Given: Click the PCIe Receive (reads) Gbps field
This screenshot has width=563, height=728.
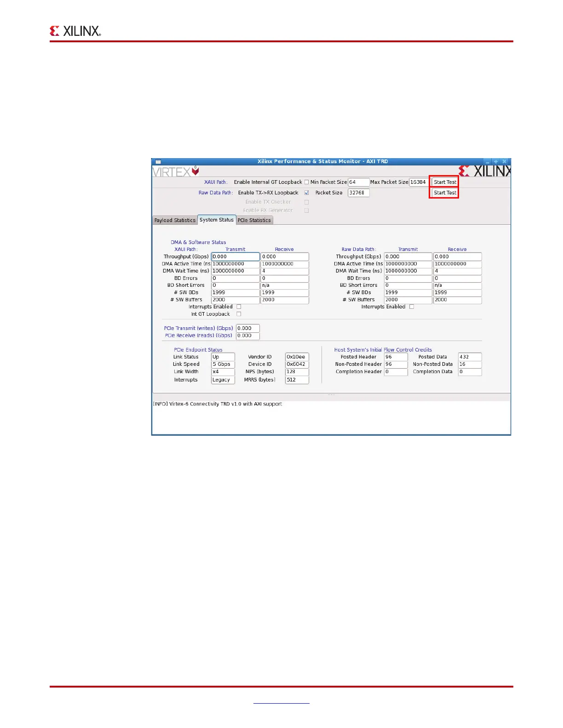Looking at the screenshot, I should pos(248,336).
